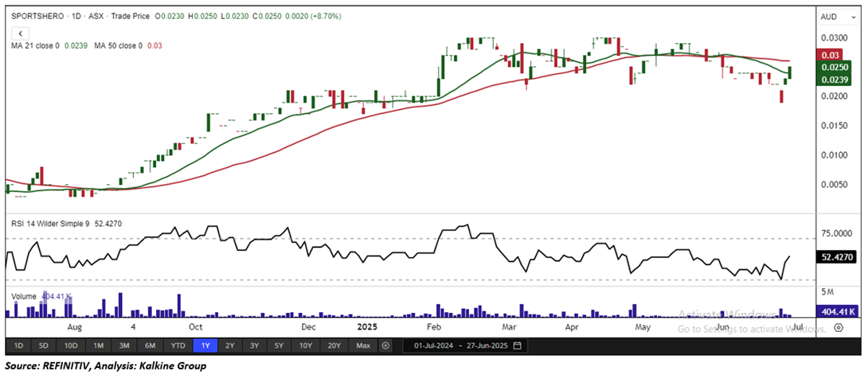Select the 10Y time range
The height and width of the screenshot is (383, 868).
[305, 346]
